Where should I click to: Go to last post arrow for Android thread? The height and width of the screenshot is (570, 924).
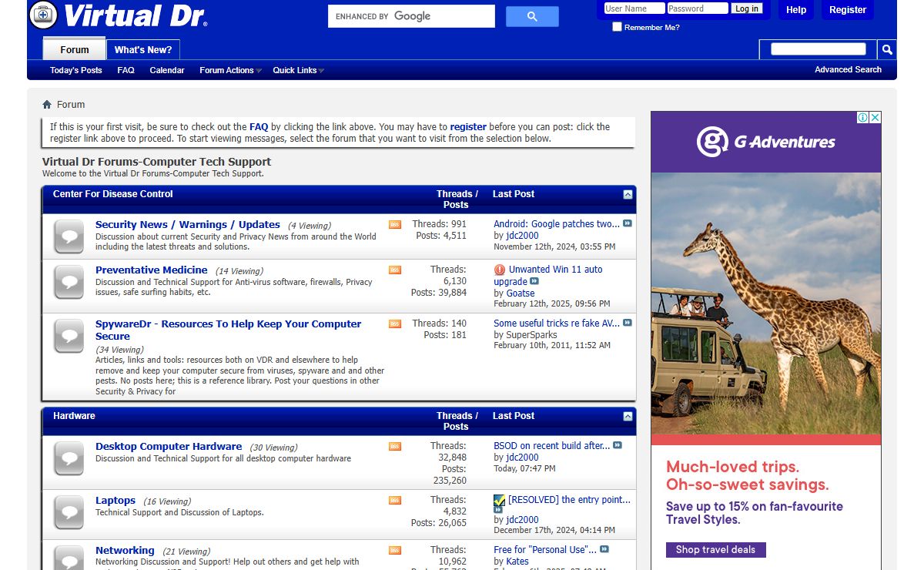click(628, 223)
